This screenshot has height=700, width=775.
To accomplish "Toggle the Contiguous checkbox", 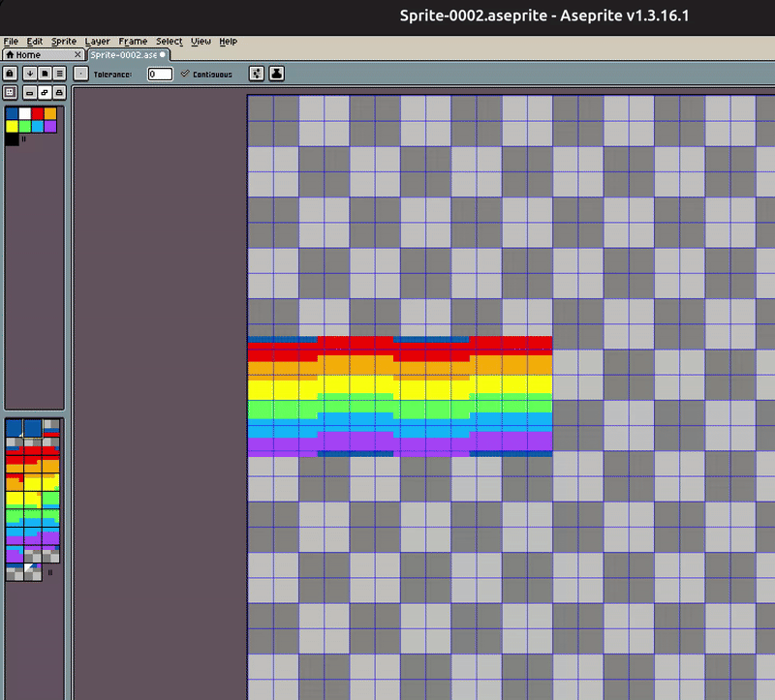I will click(185, 74).
